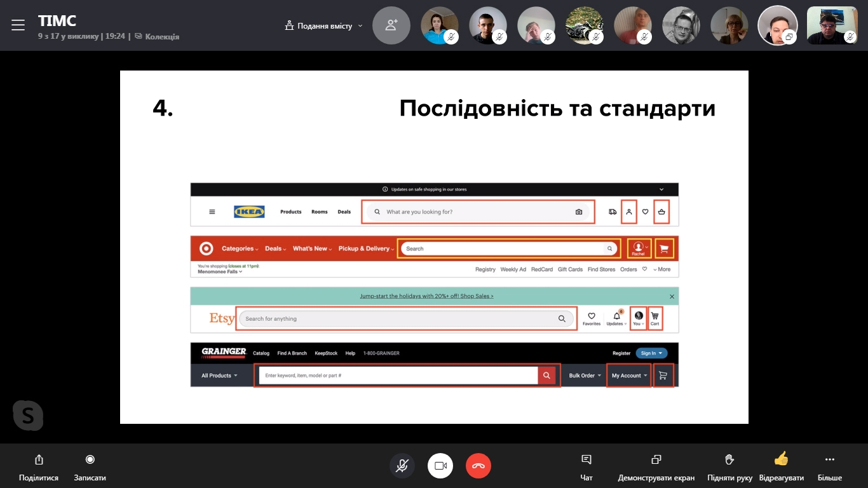End the call with red hang-up button
Screen dimensions: 868x488
tap(478, 466)
